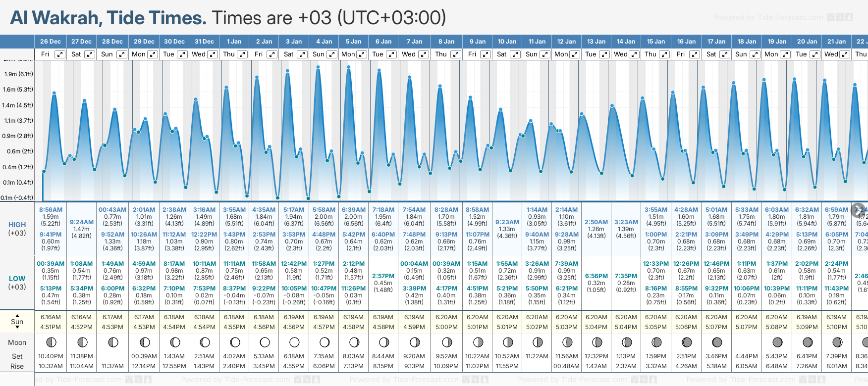This screenshot has width=868, height=386.
Task: Click the HIGH (+03) row label
Action: point(17,229)
